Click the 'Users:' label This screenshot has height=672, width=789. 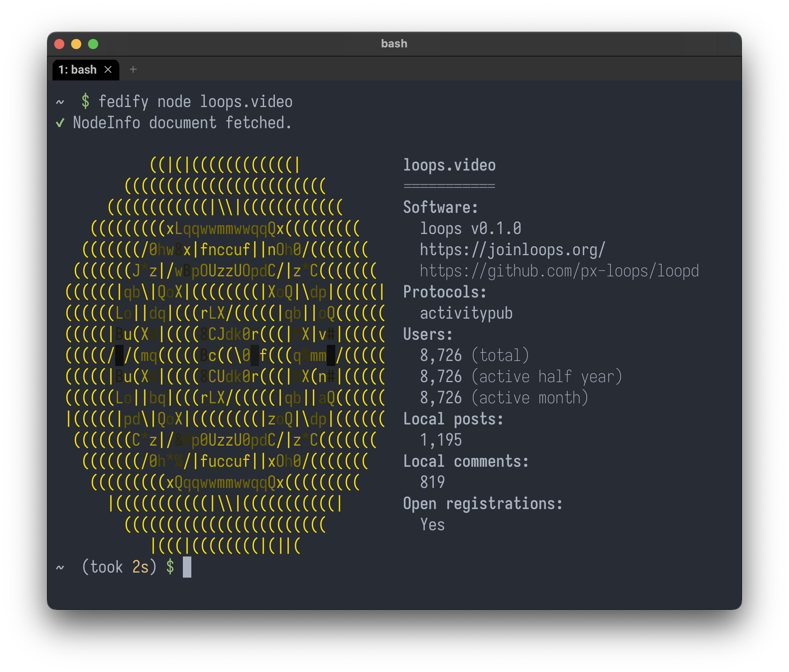(428, 335)
